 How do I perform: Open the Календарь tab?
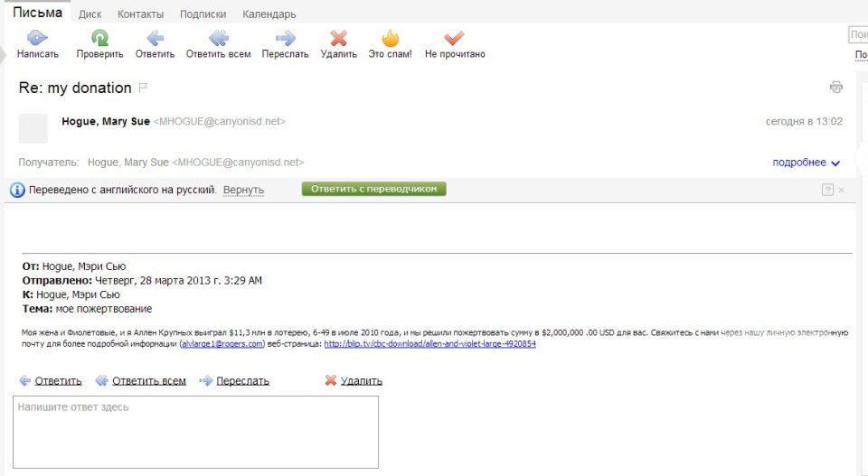269,14
